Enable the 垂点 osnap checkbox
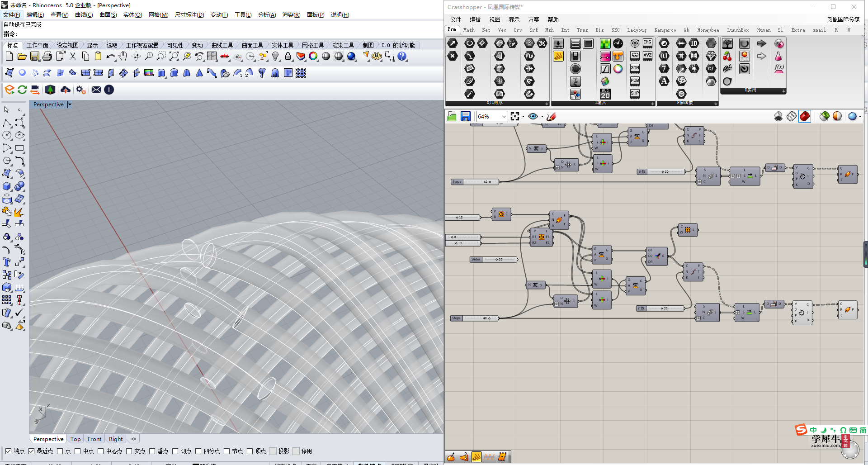The height and width of the screenshot is (465, 868). tap(152, 451)
